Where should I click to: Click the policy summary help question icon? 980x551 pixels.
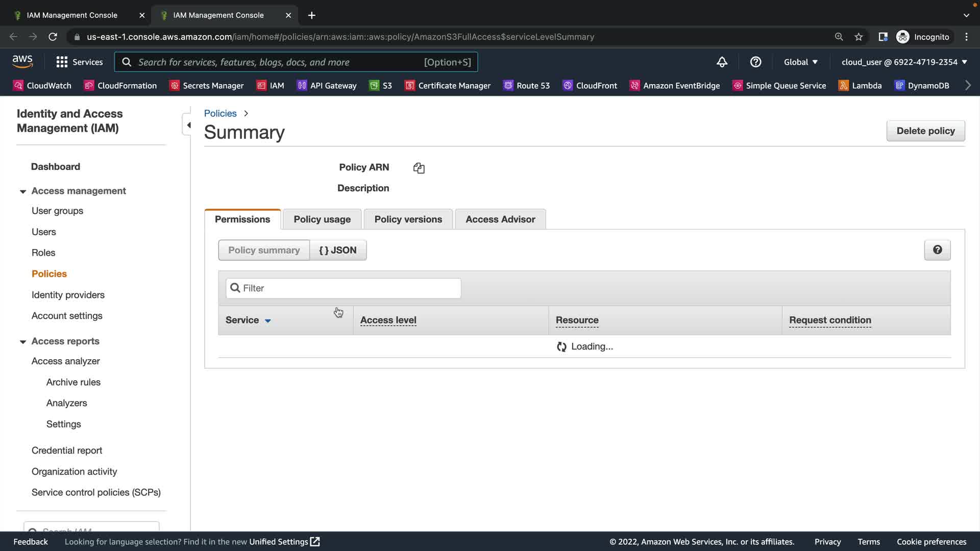[x=937, y=250]
